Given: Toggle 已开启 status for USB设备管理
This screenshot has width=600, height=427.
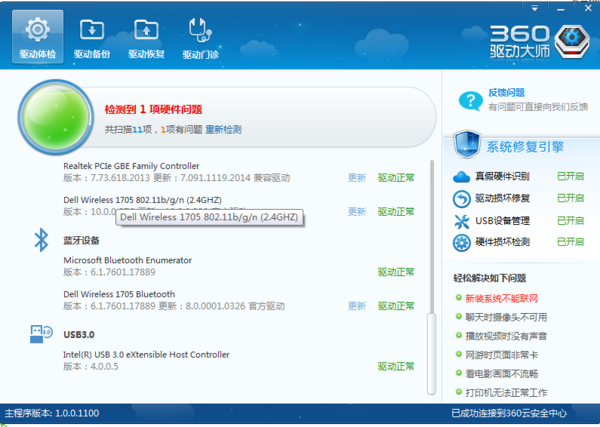Looking at the screenshot, I should (x=569, y=220).
